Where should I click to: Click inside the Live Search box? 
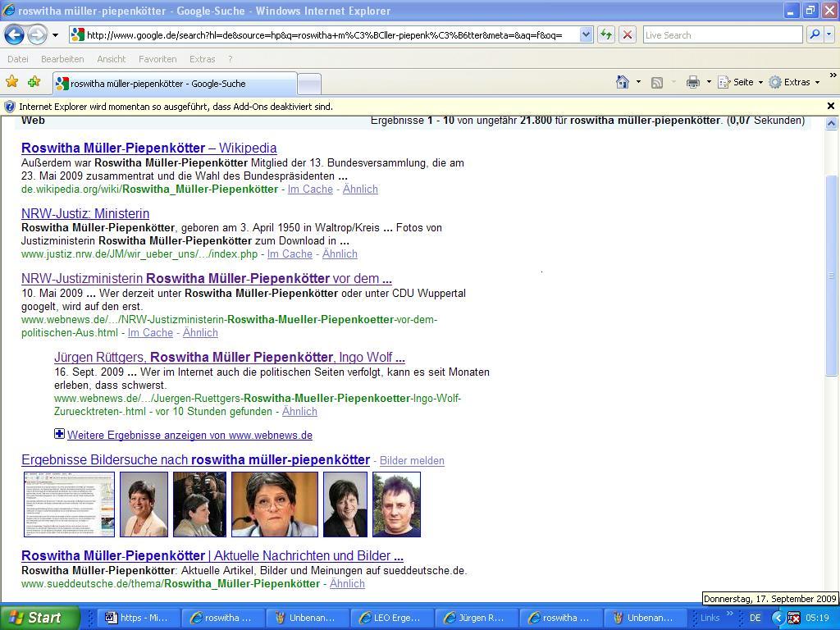point(723,35)
